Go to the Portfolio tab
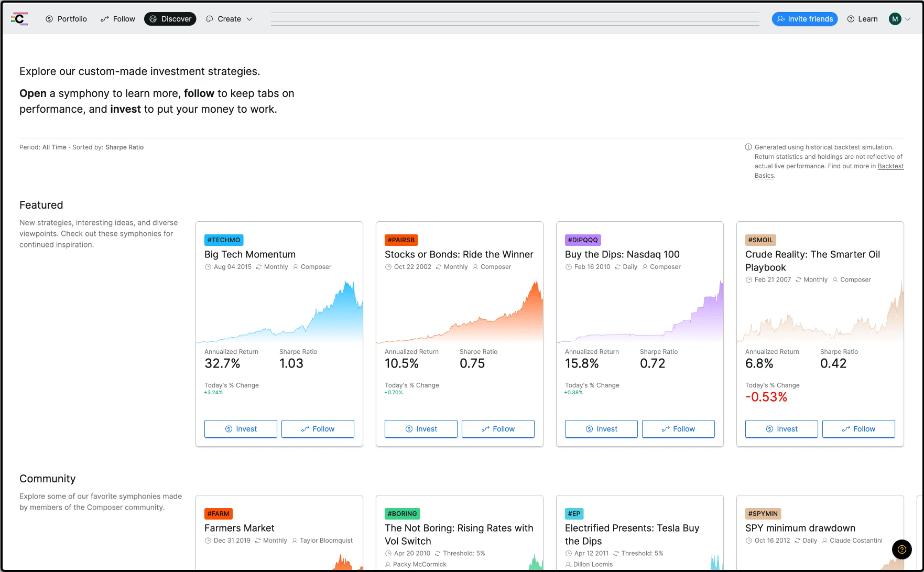 pos(66,19)
